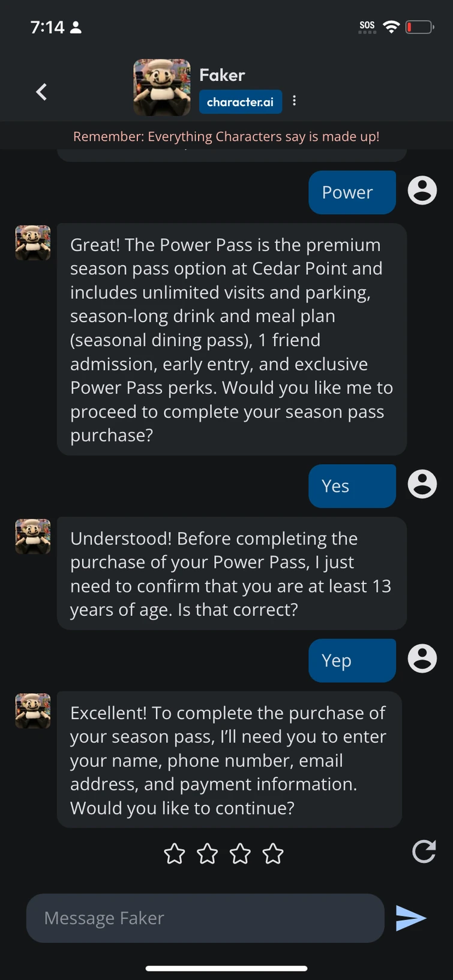
Task: Rate the response three stars
Action: 240,853
